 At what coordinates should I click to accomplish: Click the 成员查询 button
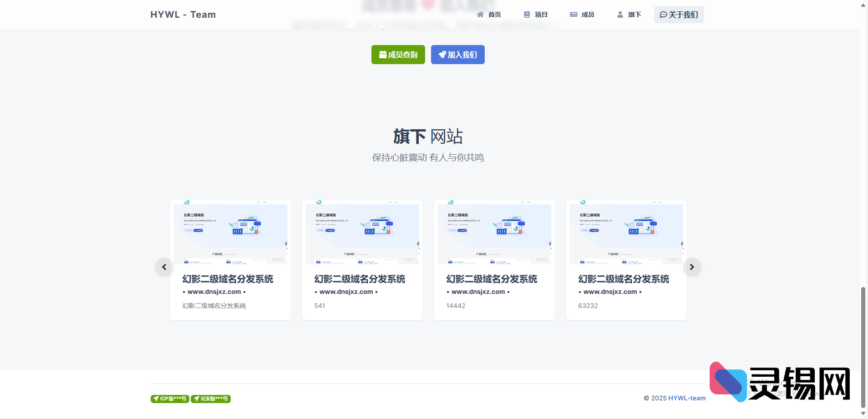[x=398, y=54]
